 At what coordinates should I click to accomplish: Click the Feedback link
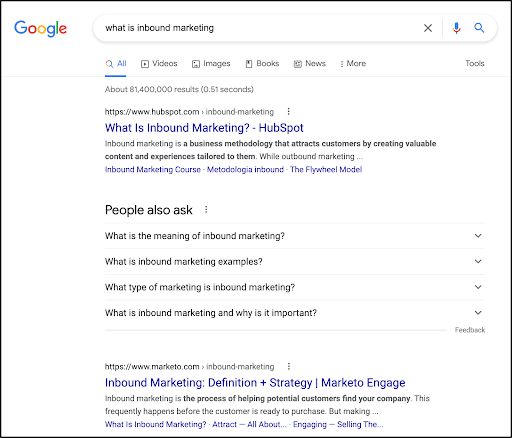pyautogui.click(x=470, y=330)
